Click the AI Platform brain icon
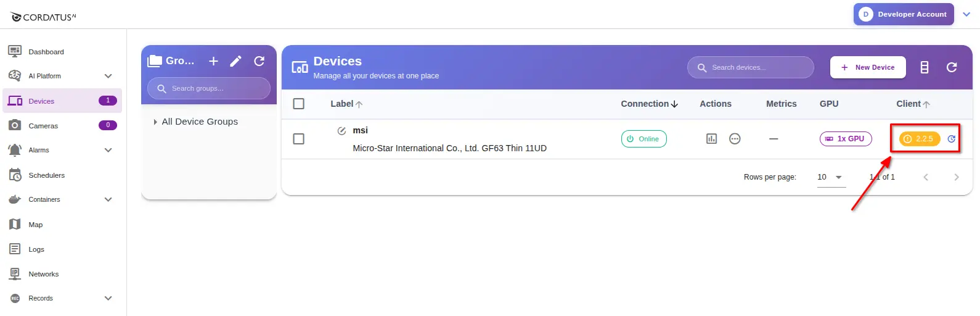The width and height of the screenshot is (980, 316). coord(15,76)
